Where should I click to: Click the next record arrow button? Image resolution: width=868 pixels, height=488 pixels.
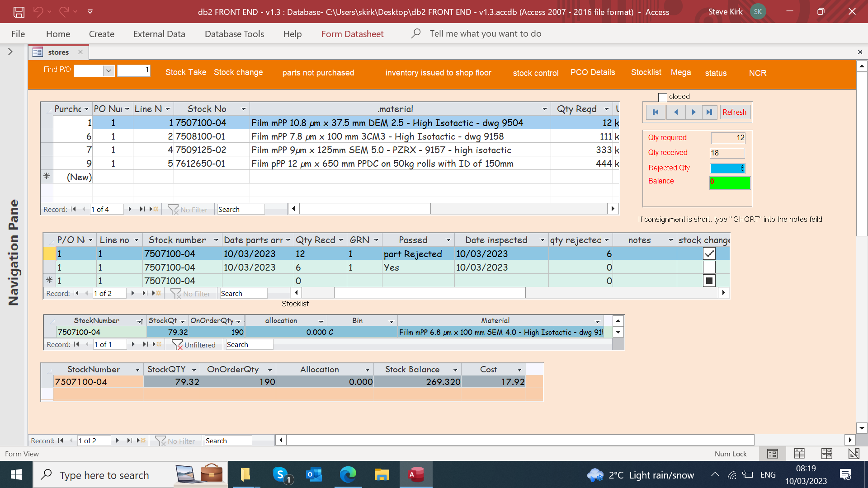[693, 112]
